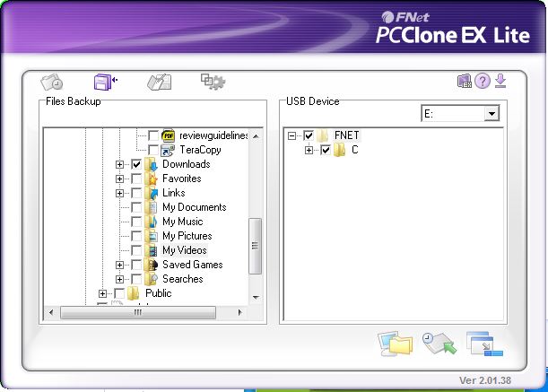
Task: Open the Setup gears tab icon
Action: [213, 82]
